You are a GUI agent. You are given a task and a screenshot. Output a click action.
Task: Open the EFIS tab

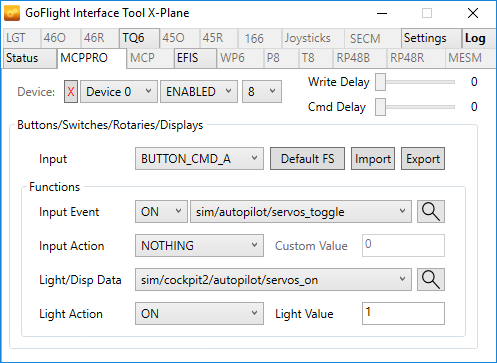coord(195,58)
